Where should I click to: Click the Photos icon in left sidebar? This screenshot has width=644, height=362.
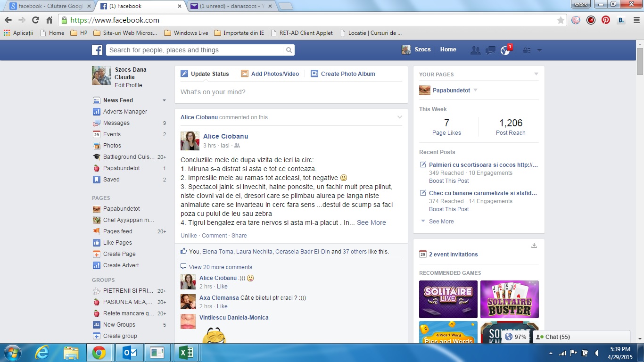(97, 146)
